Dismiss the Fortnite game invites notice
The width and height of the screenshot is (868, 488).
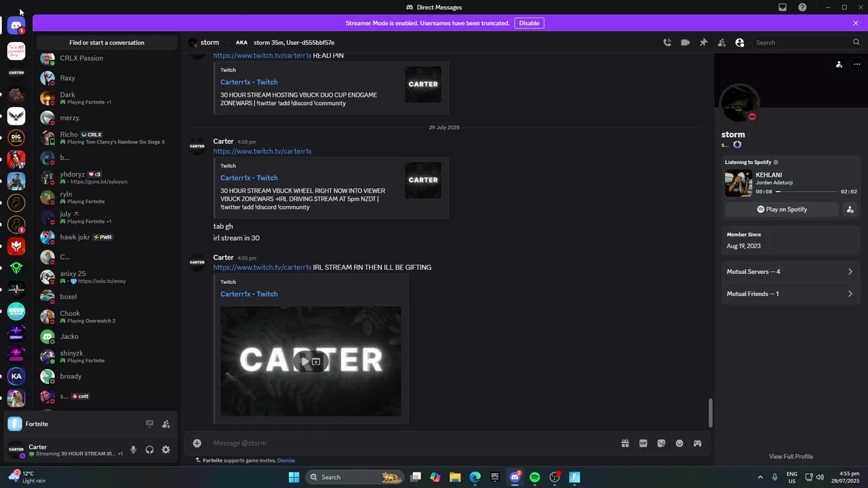(286, 460)
